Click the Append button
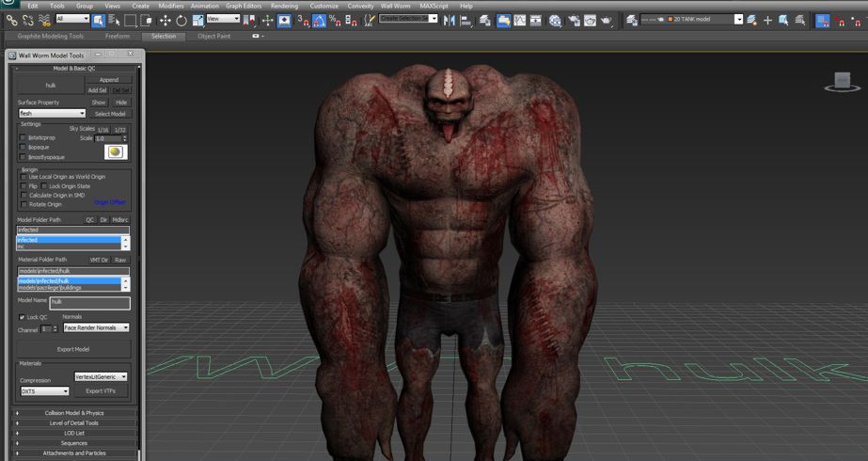 pyautogui.click(x=109, y=80)
